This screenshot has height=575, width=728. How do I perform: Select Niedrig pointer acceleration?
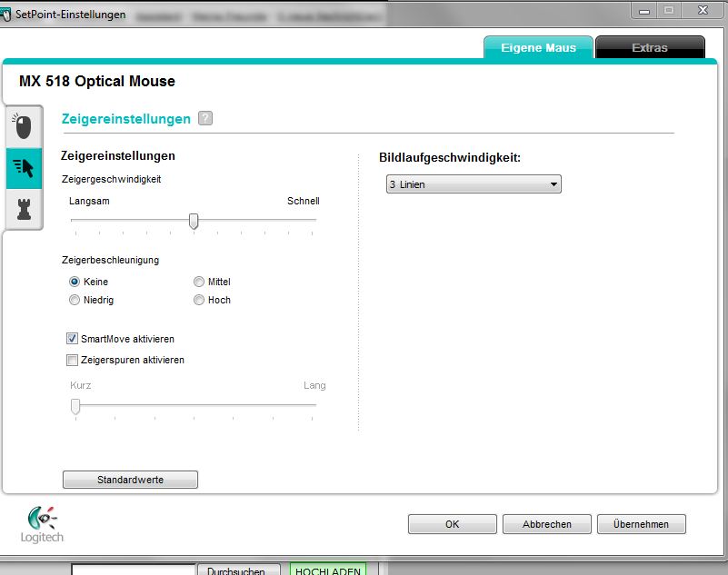pyautogui.click(x=75, y=300)
